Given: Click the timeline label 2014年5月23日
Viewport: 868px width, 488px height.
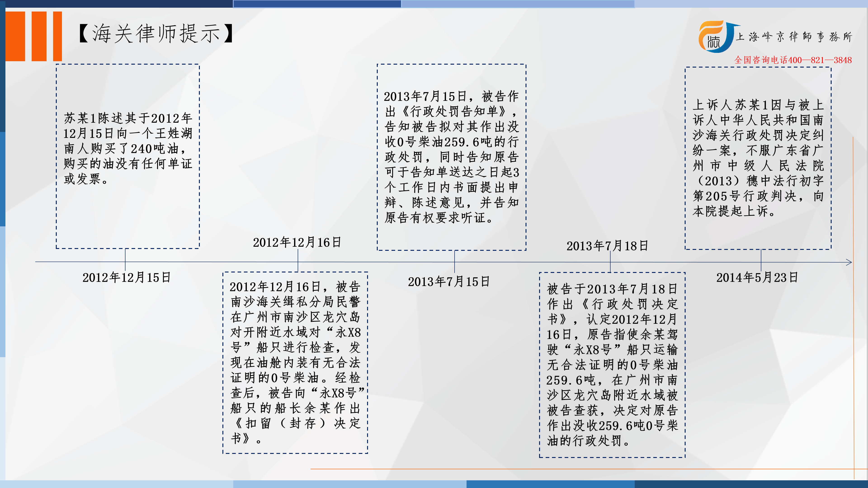Looking at the screenshot, I should coord(757,277).
